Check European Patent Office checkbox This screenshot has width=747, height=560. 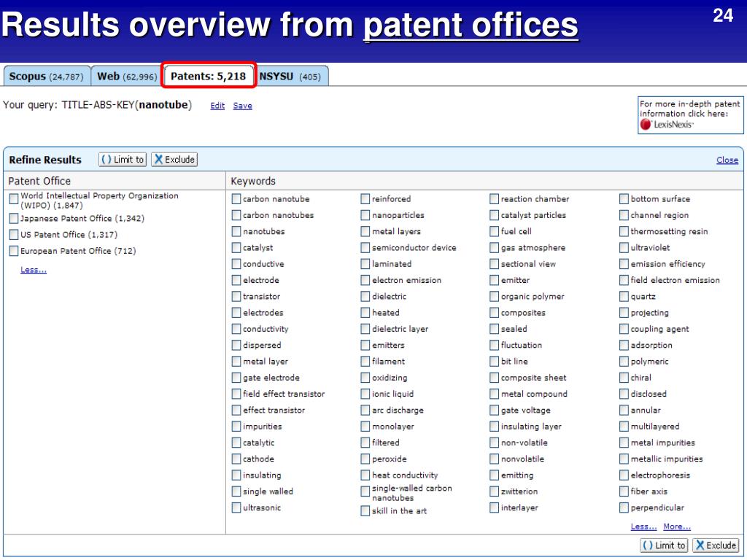click(14, 251)
